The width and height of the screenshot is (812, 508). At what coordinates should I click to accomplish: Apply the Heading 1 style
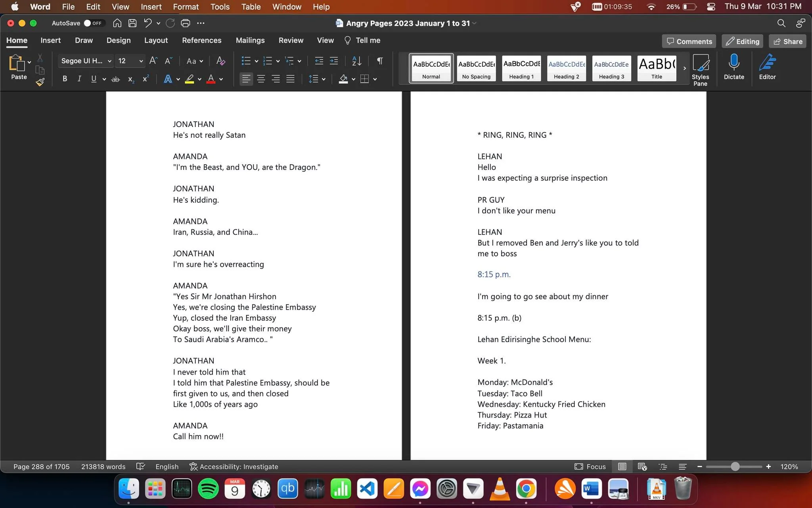pyautogui.click(x=521, y=68)
